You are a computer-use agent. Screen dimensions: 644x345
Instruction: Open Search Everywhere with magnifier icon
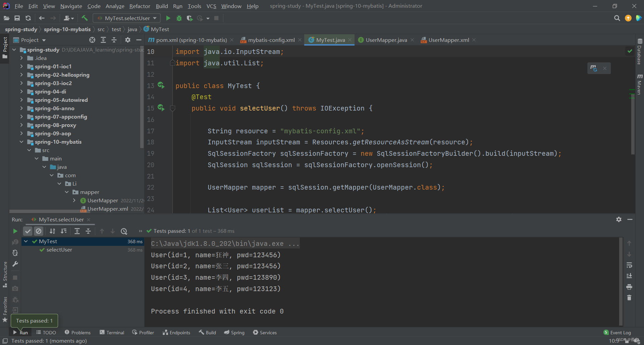(617, 18)
